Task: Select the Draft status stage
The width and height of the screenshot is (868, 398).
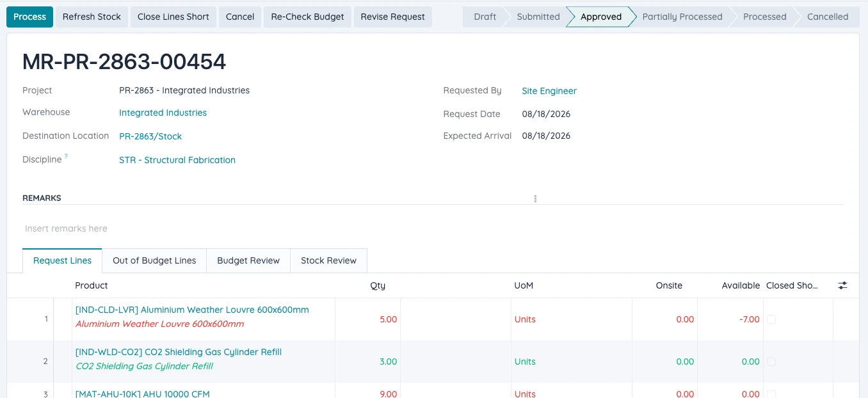Action: (485, 17)
